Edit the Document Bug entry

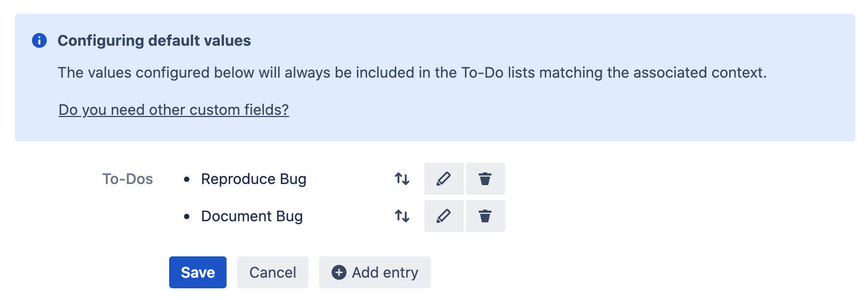click(444, 216)
